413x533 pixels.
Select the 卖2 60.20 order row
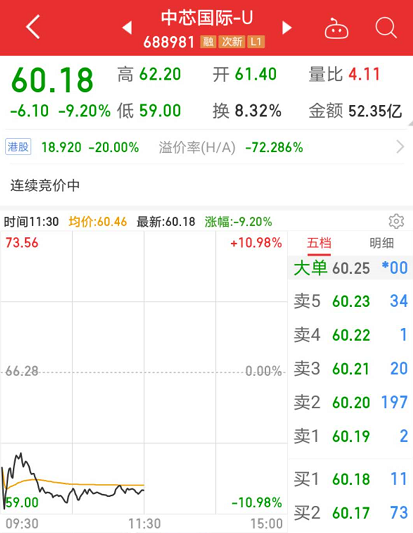pos(350,402)
